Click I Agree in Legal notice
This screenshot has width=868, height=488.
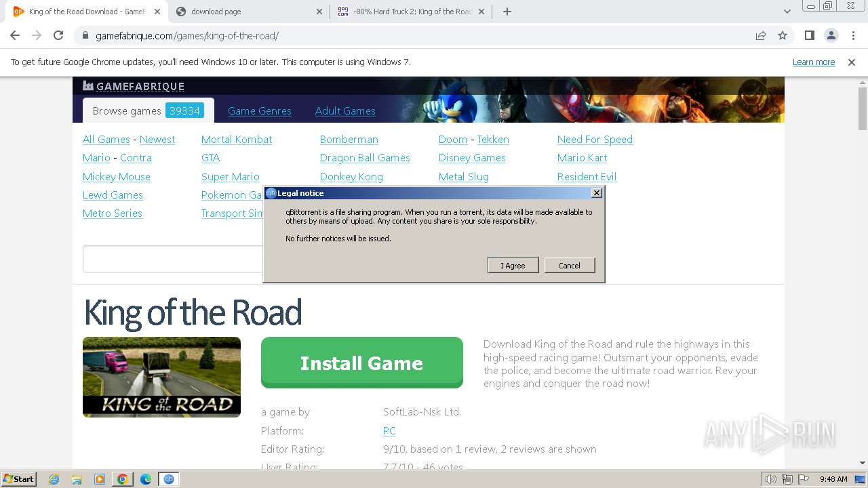(x=513, y=265)
